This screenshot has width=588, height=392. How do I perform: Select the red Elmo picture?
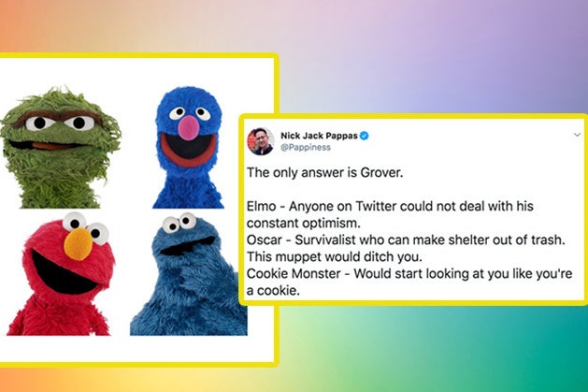pos(61,274)
